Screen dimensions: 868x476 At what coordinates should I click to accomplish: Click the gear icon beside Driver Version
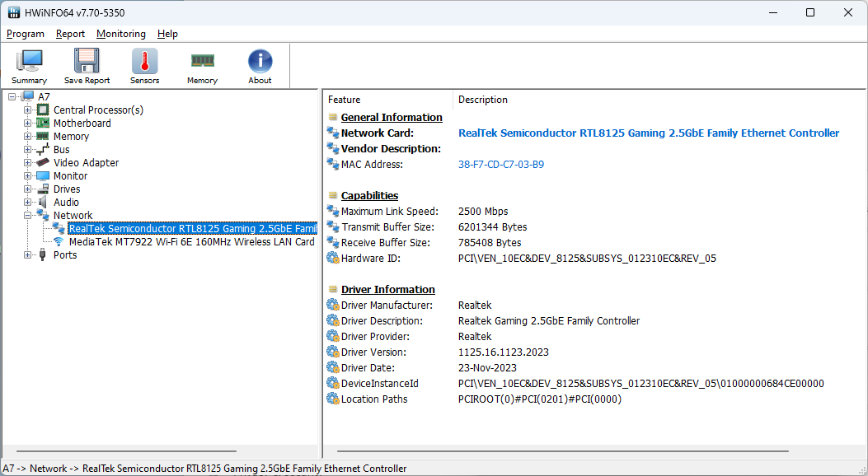click(x=333, y=352)
